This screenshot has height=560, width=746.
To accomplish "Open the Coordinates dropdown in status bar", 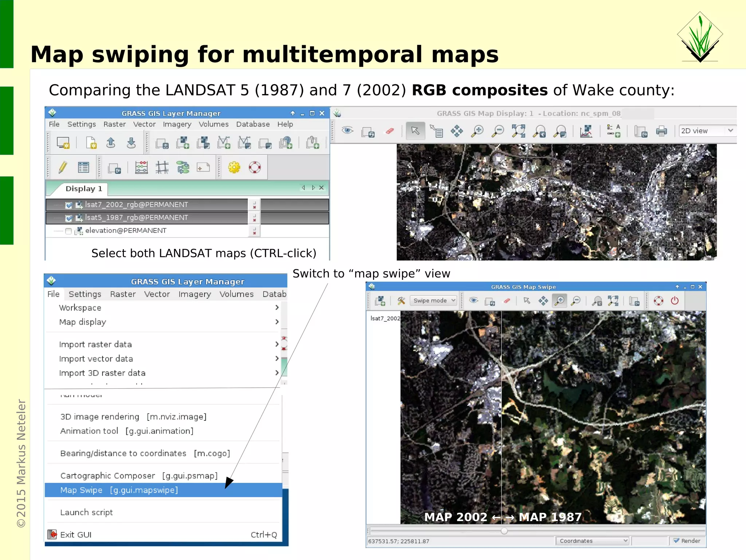I will point(592,541).
